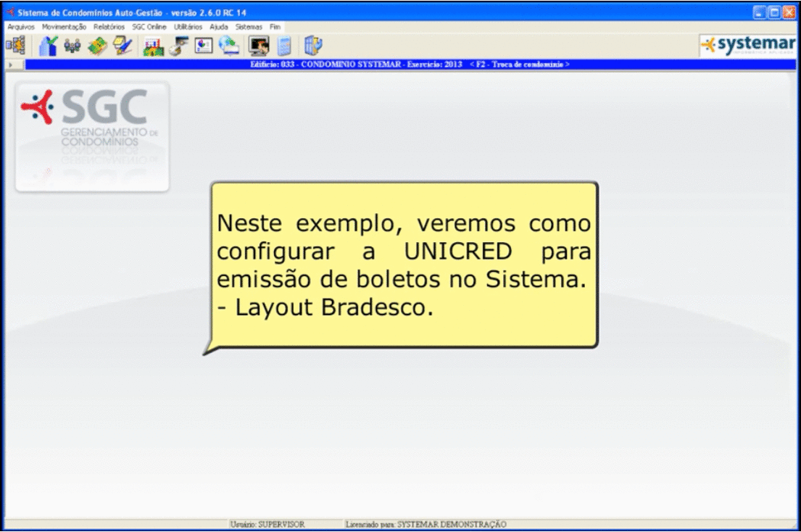Click the Systemar logo at top right

click(x=747, y=46)
